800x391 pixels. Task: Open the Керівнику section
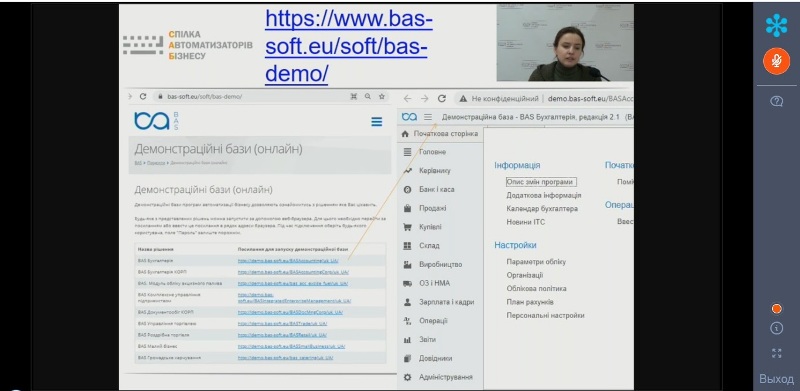click(435, 170)
